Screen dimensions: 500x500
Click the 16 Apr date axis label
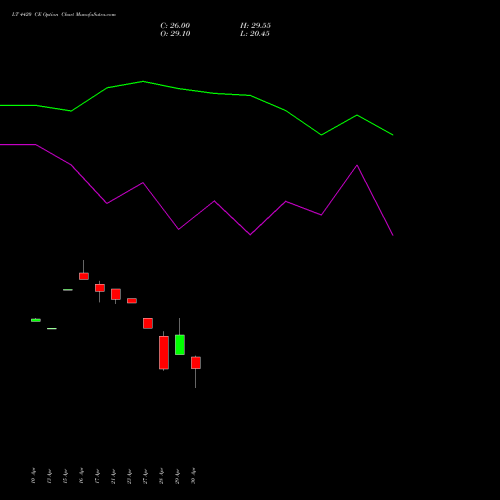81,476
